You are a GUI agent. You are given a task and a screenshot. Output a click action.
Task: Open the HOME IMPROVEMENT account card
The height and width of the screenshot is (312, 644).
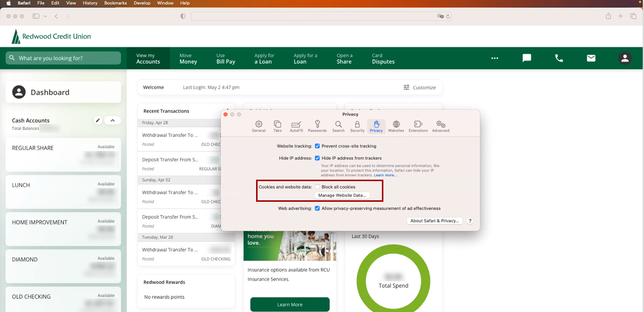(63, 229)
